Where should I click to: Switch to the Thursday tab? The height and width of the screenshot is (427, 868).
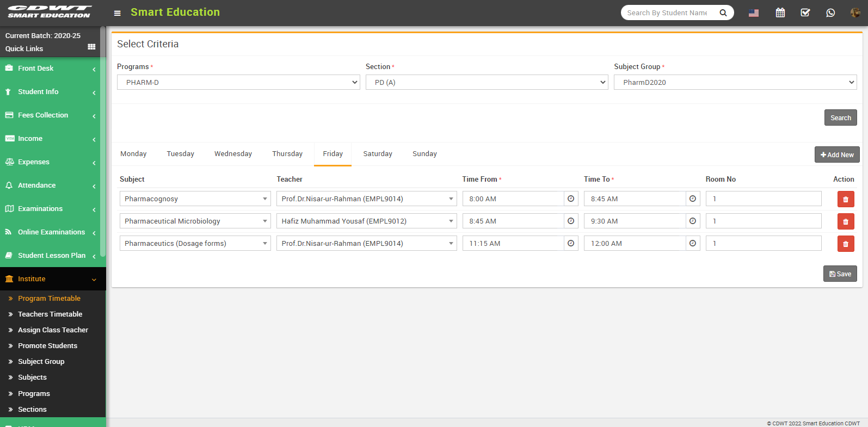(287, 154)
